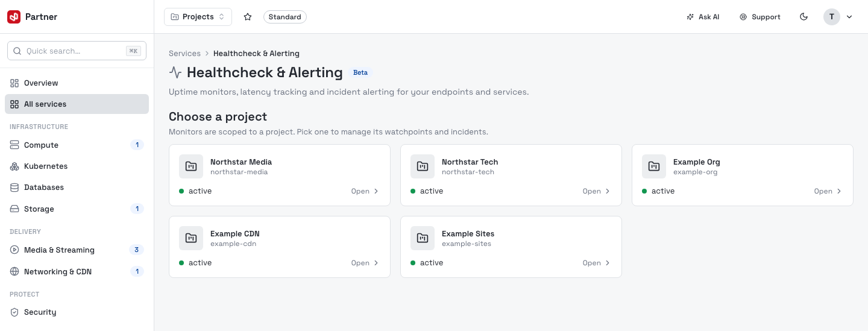Image resolution: width=868 pixels, height=331 pixels.
Task: Open Storage sidebar item
Action: pyautogui.click(x=77, y=209)
